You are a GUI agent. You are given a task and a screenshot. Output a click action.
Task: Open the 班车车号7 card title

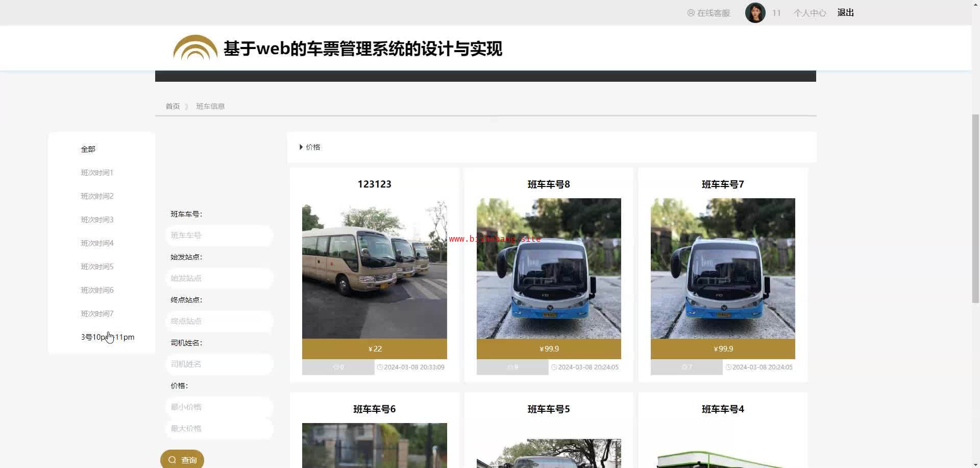[723, 184]
